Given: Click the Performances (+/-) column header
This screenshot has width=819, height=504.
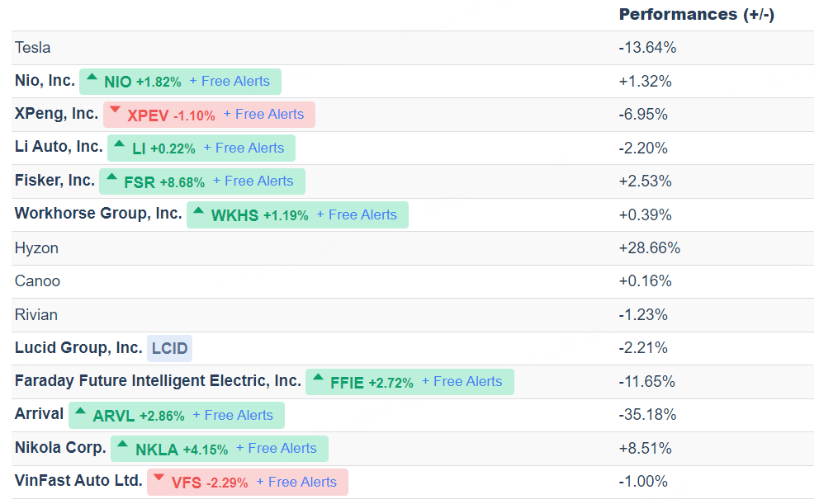Looking at the screenshot, I should tap(696, 14).
